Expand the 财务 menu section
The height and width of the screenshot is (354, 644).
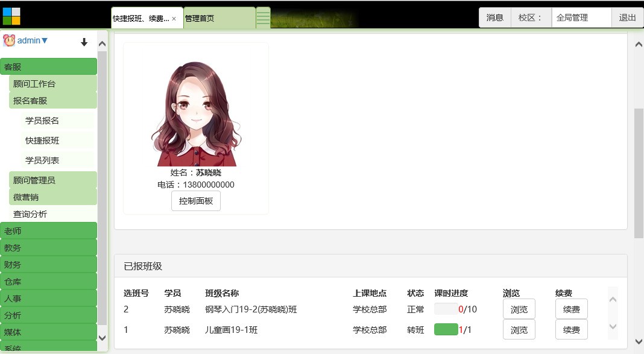(x=48, y=265)
